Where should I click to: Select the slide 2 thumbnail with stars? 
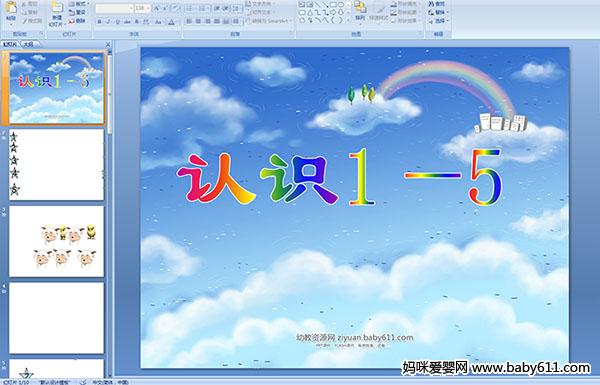click(57, 165)
